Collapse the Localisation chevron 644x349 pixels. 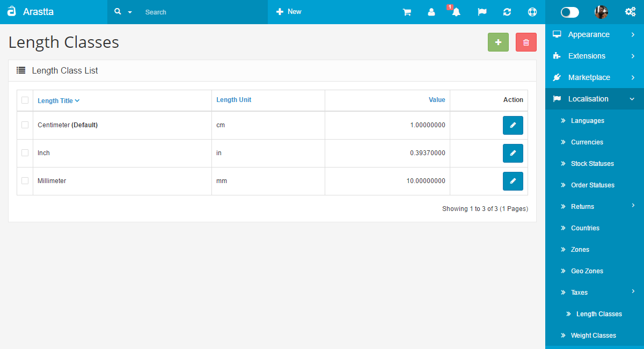632,99
